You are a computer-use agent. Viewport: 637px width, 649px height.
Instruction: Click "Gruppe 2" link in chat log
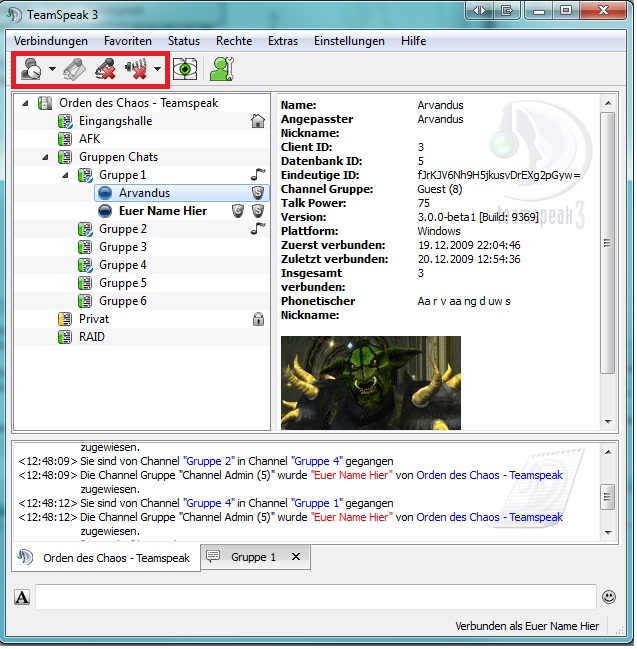click(x=209, y=462)
